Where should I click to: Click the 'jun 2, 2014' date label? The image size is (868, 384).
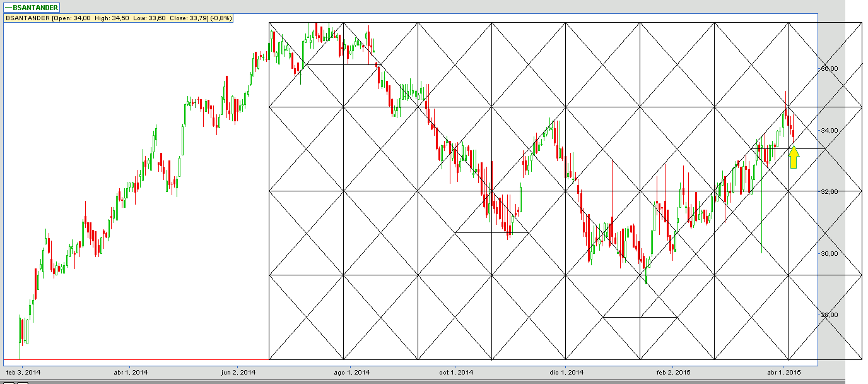click(x=238, y=373)
